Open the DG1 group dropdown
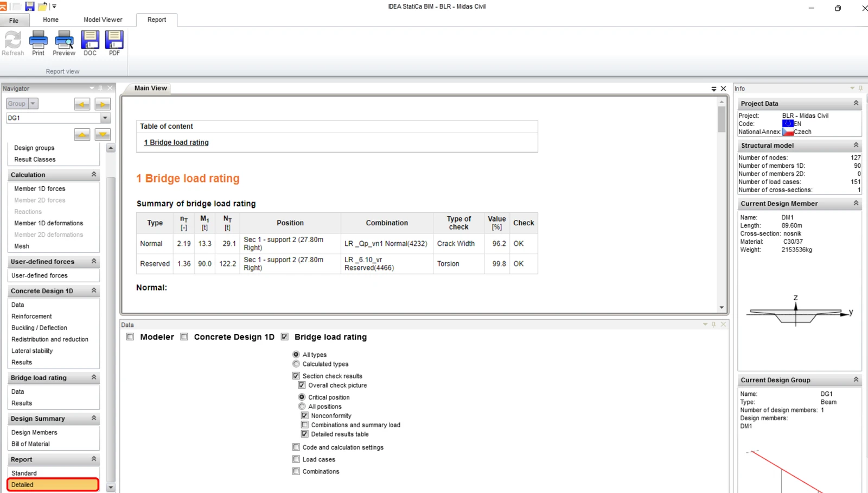Screen dimensions: 868x493 [x=105, y=118]
